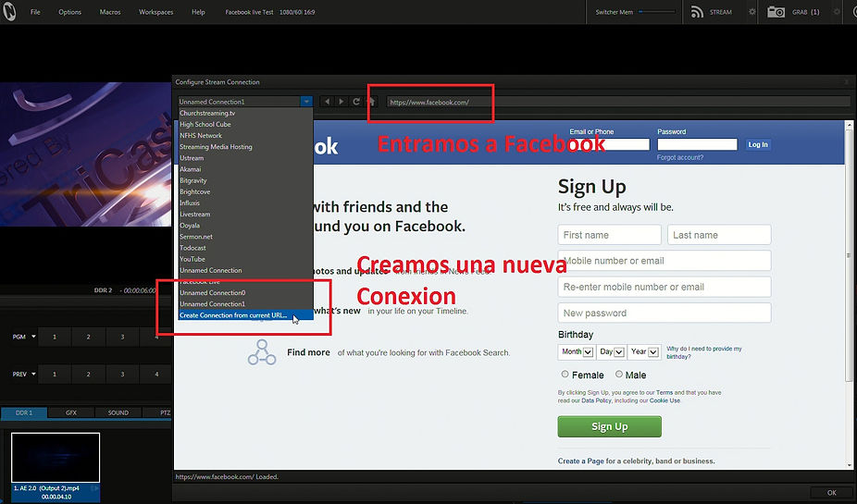The image size is (857, 504).
Task: Open the Workspaces menu
Action: (x=155, y=12)
